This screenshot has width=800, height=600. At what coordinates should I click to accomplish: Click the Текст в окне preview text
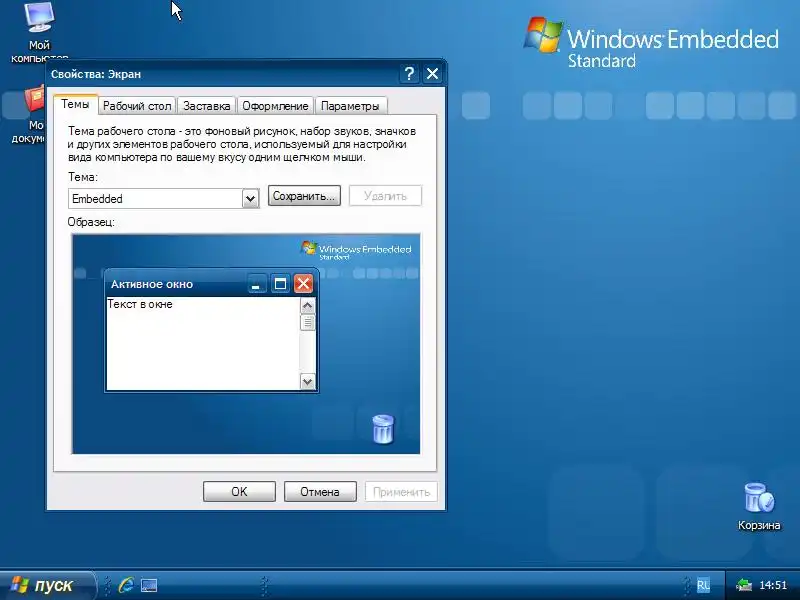140,304
